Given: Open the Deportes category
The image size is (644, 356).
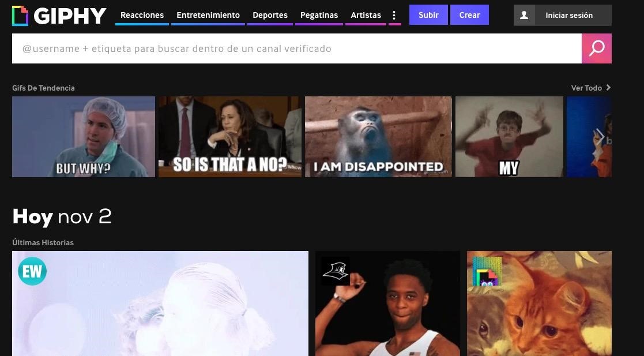Looking at the screenshot, I should 270,15.
